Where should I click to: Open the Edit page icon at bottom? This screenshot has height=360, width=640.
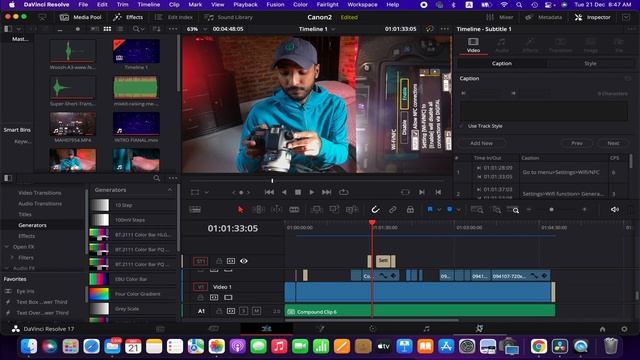(267, 329)
